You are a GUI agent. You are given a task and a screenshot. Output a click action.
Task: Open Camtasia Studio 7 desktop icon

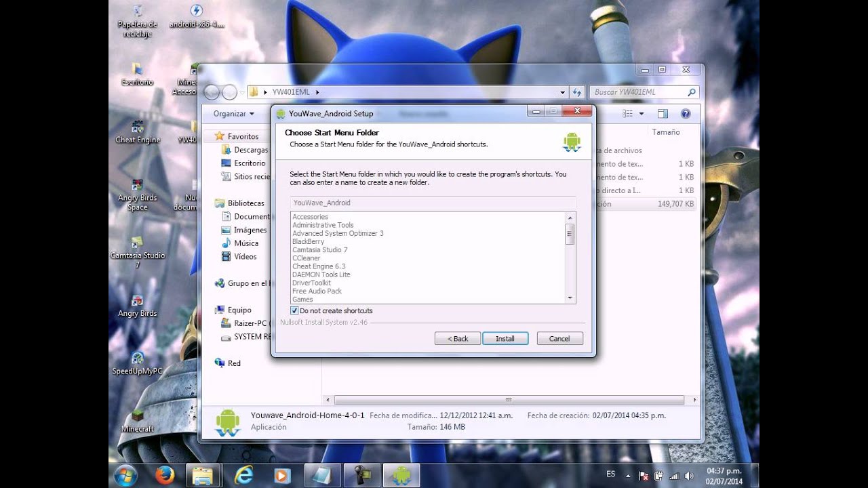coord(138,251)
